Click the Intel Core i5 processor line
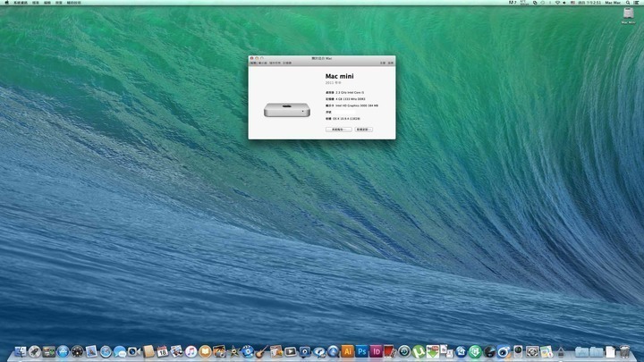 pos(344,92)
